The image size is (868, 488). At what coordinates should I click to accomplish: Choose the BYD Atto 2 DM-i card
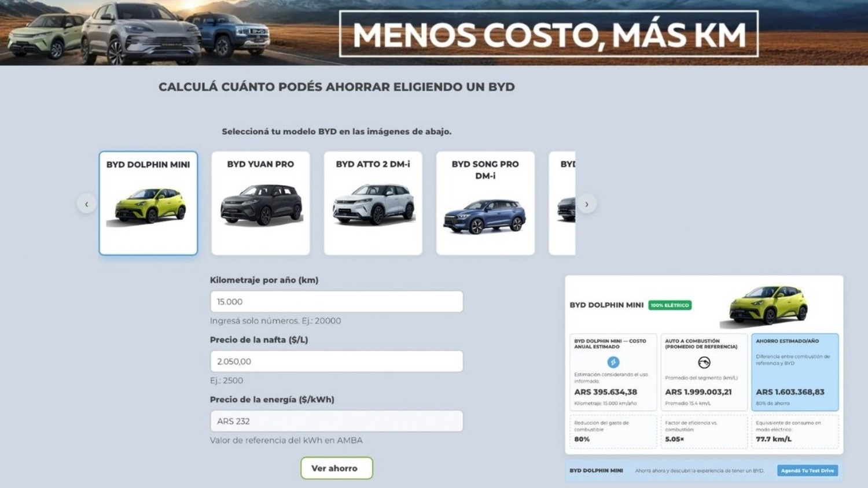373,203
